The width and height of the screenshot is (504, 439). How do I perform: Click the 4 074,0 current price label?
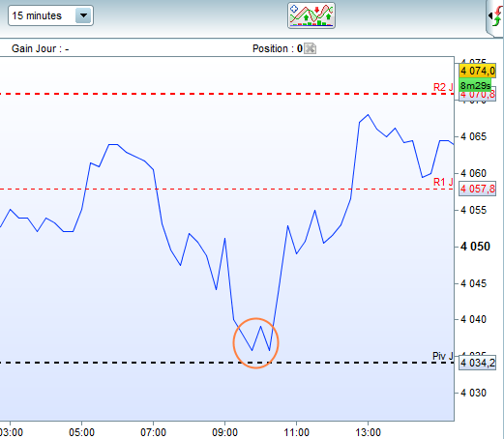(x=477, y=71)
